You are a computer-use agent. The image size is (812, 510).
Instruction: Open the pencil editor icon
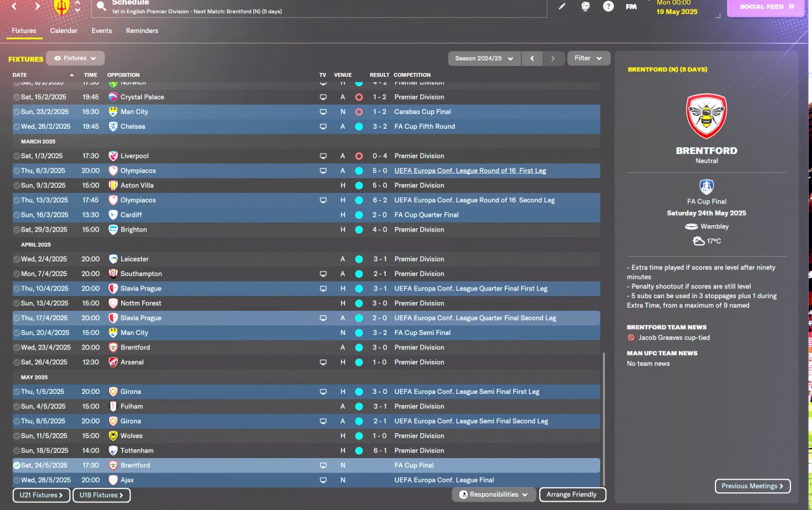point(562,6)
